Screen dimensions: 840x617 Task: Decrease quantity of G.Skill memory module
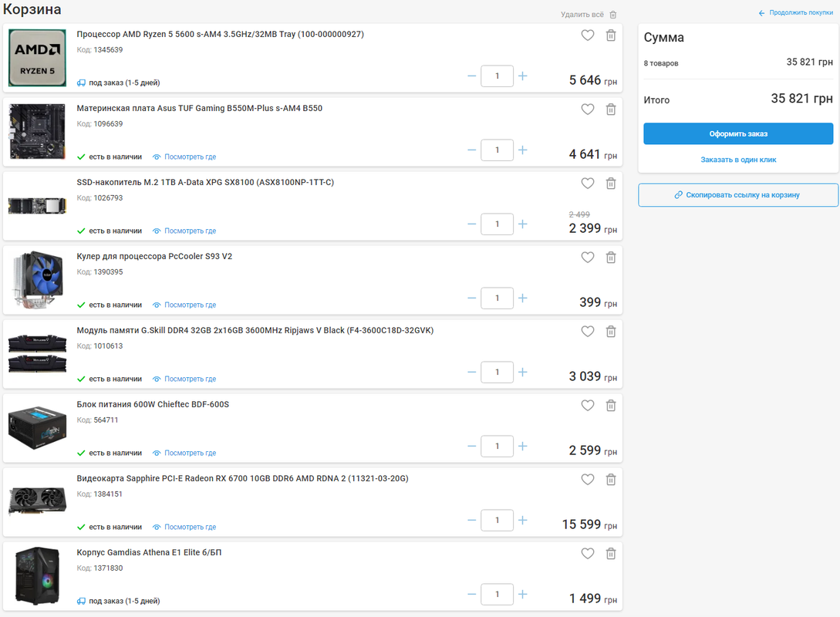pyautogui.click(x=471, y=373)
